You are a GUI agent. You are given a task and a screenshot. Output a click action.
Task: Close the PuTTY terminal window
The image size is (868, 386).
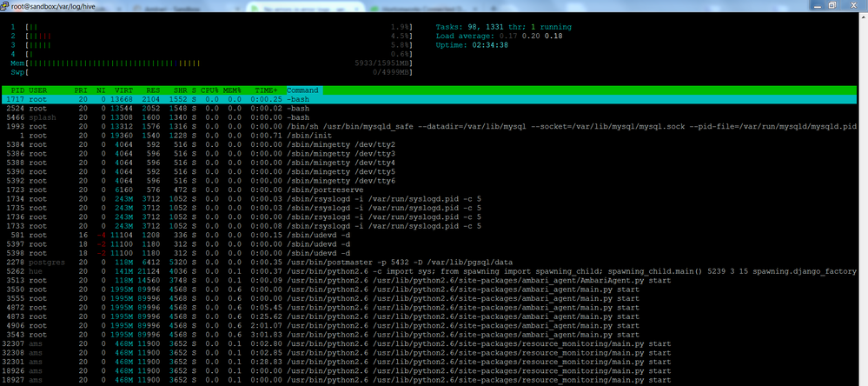pos(853,5)
